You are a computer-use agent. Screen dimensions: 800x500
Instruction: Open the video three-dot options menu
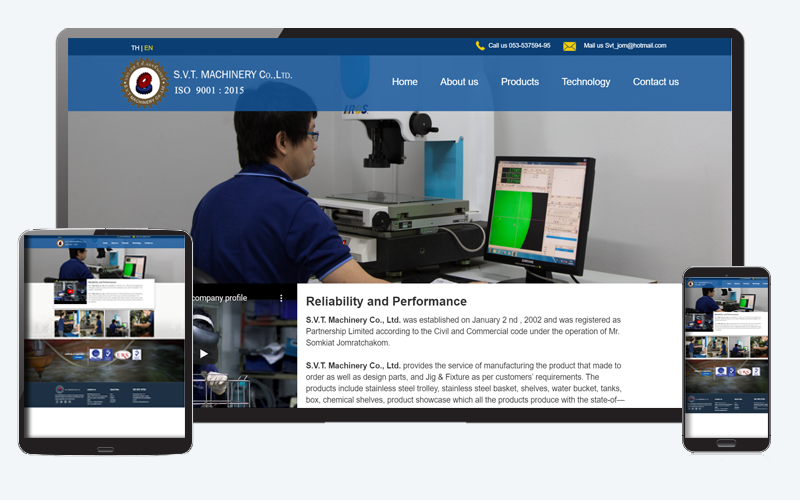[x=281, y=298]
